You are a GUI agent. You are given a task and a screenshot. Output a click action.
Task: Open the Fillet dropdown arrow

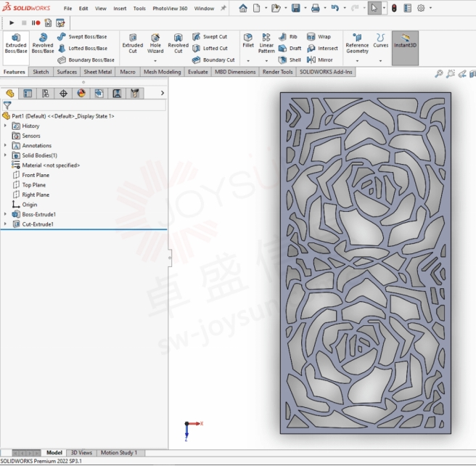pyautogui.click(x=248, y=61)
